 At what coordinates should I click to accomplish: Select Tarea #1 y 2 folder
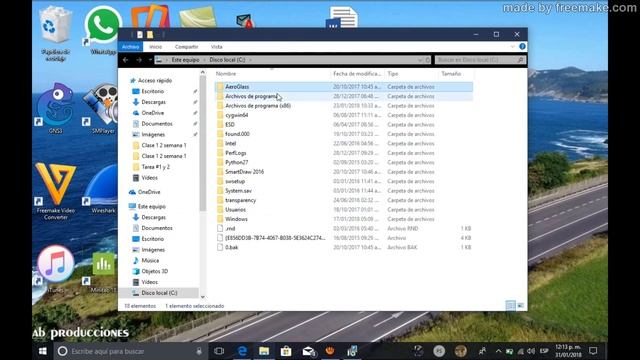155,167
